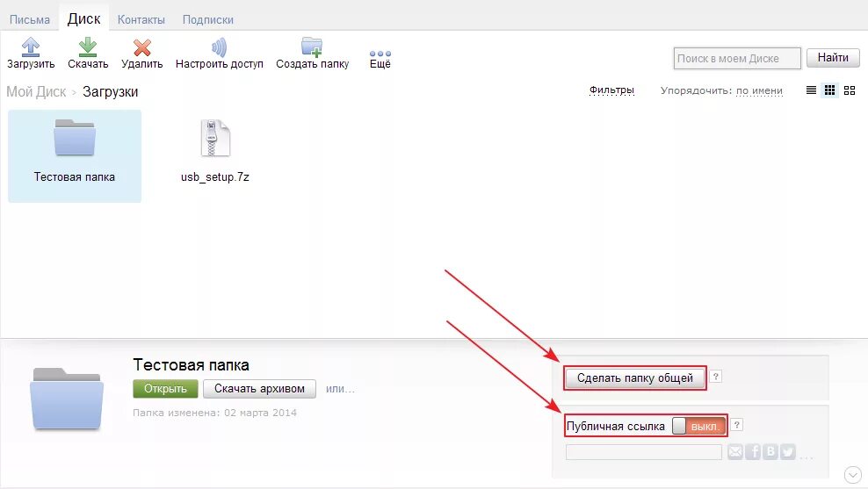Click Скачать архивом button
This screenshot has height=489, width=868.
tap(260, 389)
